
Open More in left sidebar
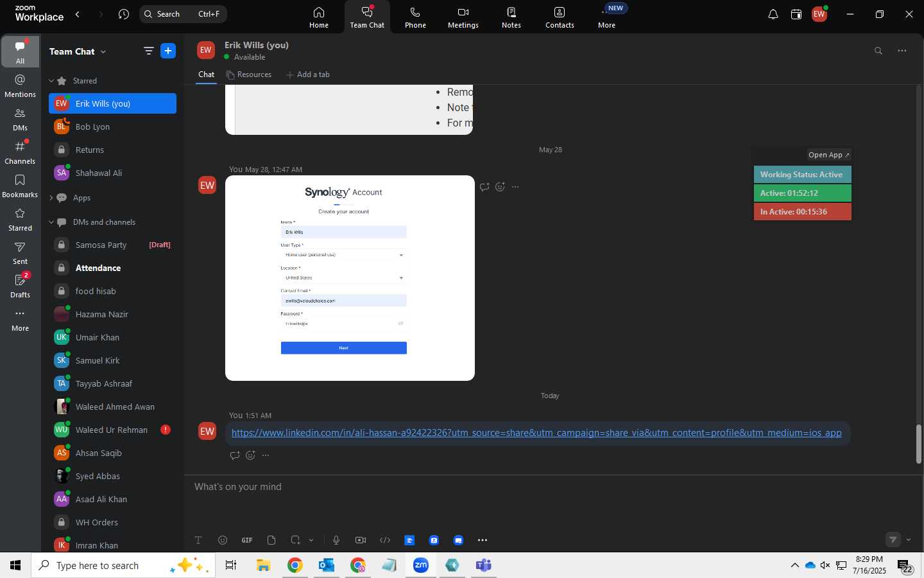tap(20, 319)
